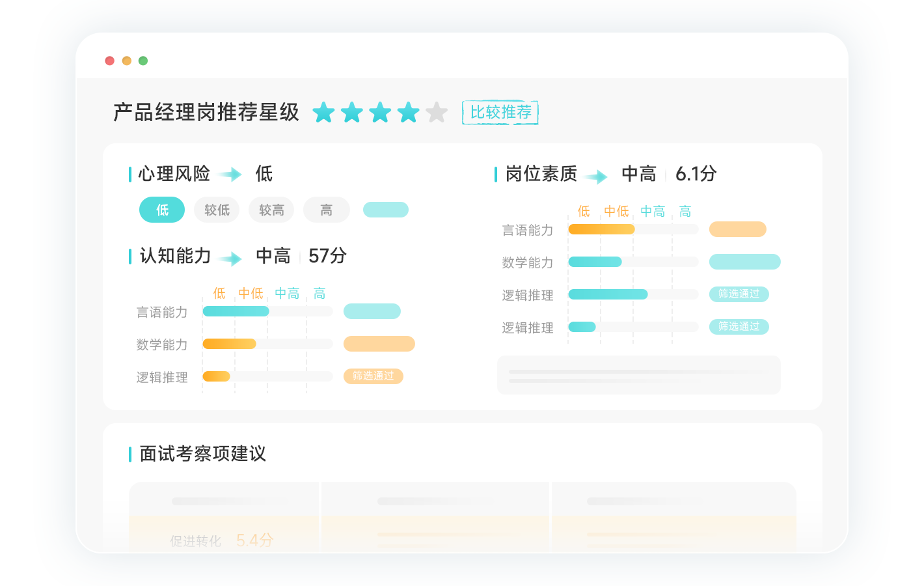Click the arrow icon beside 岗位素质
The height and width of the screenshot is (586, 924).
[597, 176]
